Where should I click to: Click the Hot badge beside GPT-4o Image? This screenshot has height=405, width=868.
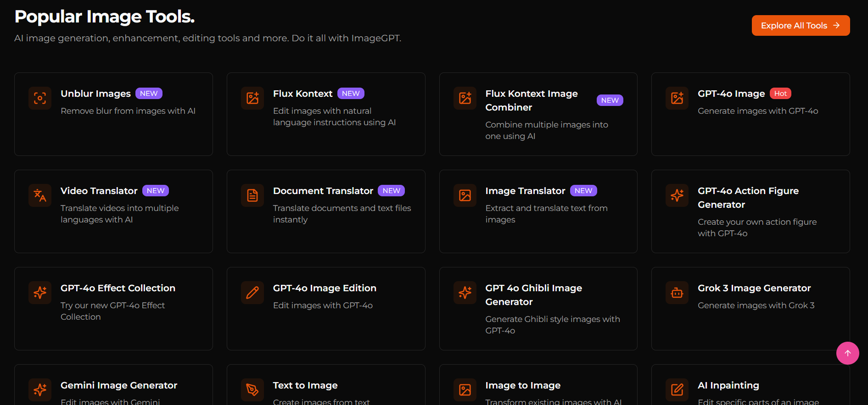click(x=780, y=94)
